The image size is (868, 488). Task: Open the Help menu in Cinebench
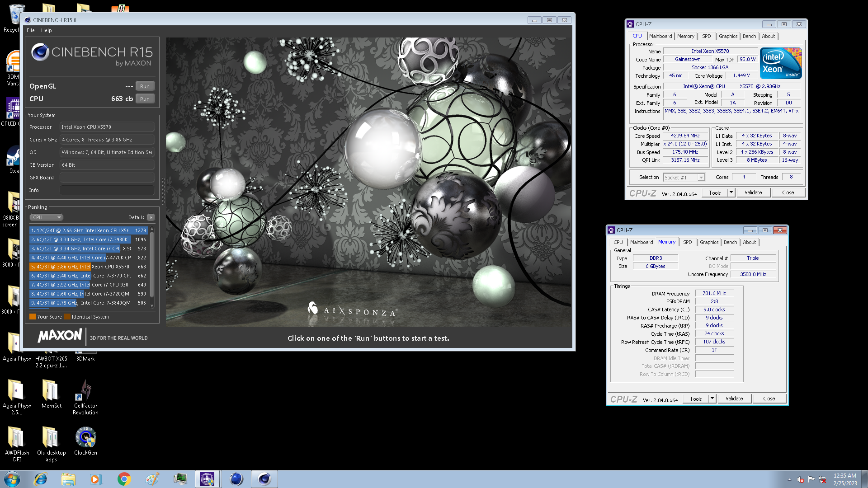click(x=47, y=30)
